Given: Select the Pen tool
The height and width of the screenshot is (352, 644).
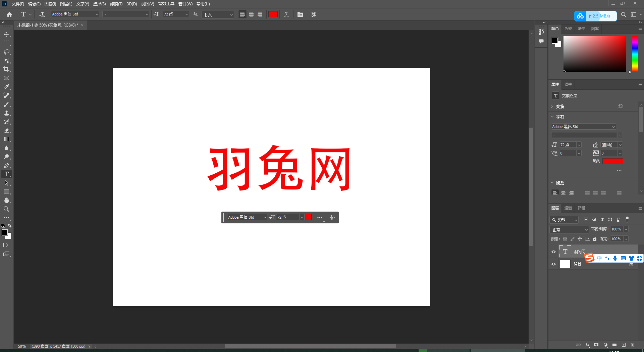Looking at the screenshot, I should tap(6, 165).
